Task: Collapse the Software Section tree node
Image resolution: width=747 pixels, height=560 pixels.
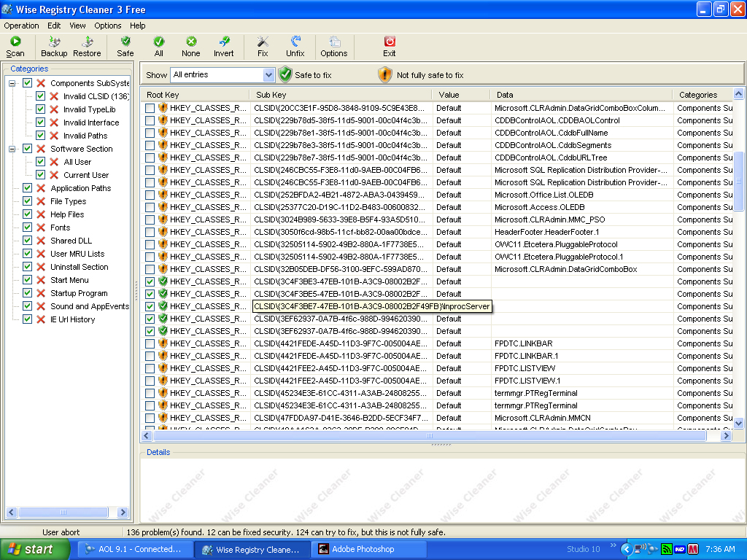Action: coord(12,149)
